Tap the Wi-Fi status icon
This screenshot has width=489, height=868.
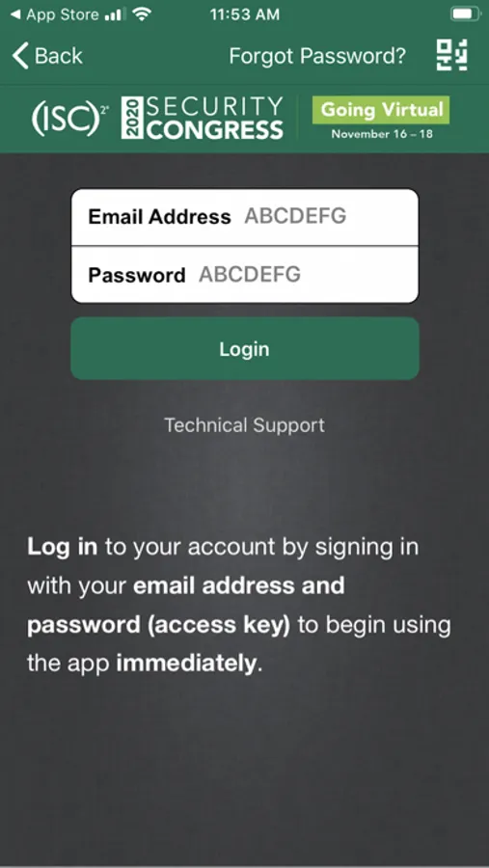pyautogui.click(x=143, y=14)
